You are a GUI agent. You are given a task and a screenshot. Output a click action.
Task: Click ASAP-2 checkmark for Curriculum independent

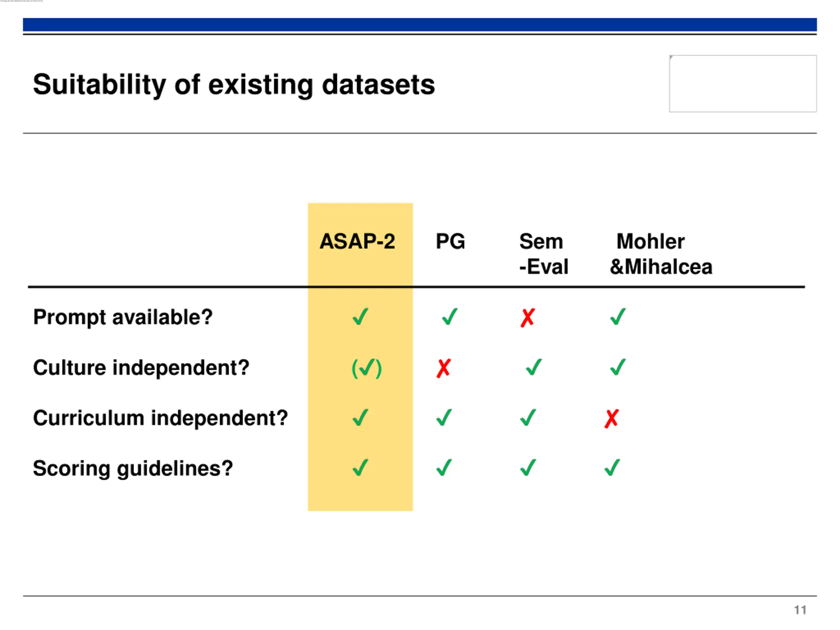coord(360,417)
